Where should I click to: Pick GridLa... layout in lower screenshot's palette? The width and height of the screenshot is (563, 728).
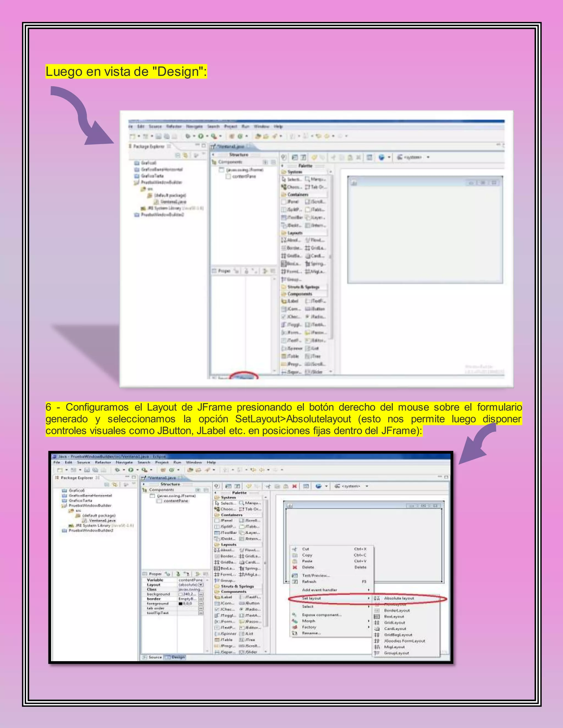pos(250,556)
